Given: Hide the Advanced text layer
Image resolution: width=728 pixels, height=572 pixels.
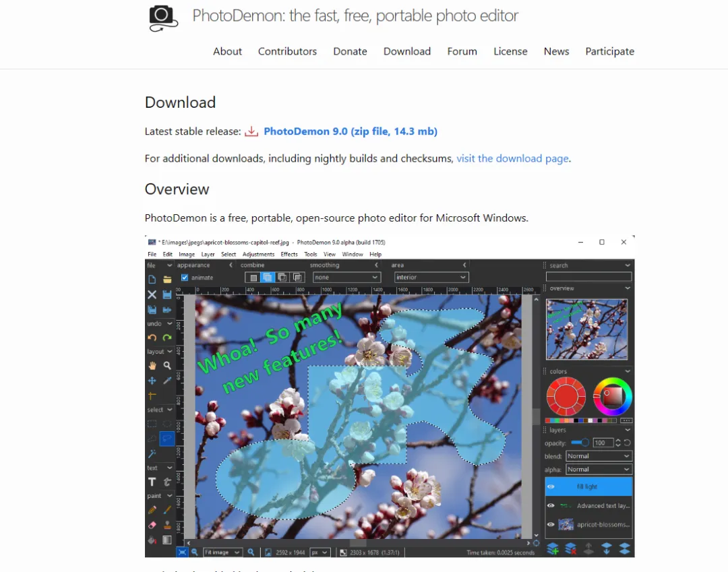Looking at the screenshot, I should click(x=551, y=506).
